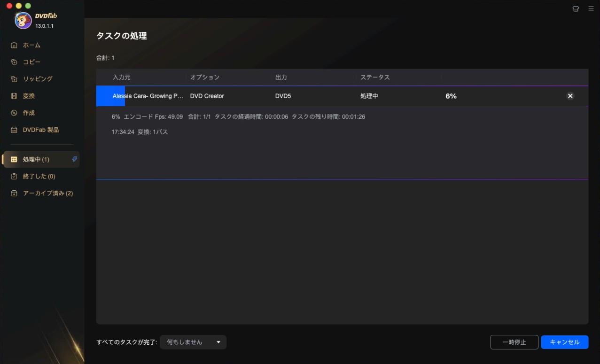The height and width of the screenshot is (364, 600).
Task: Click the 17:34:24 変換: 1パス log line
Action: click(140, 132)
